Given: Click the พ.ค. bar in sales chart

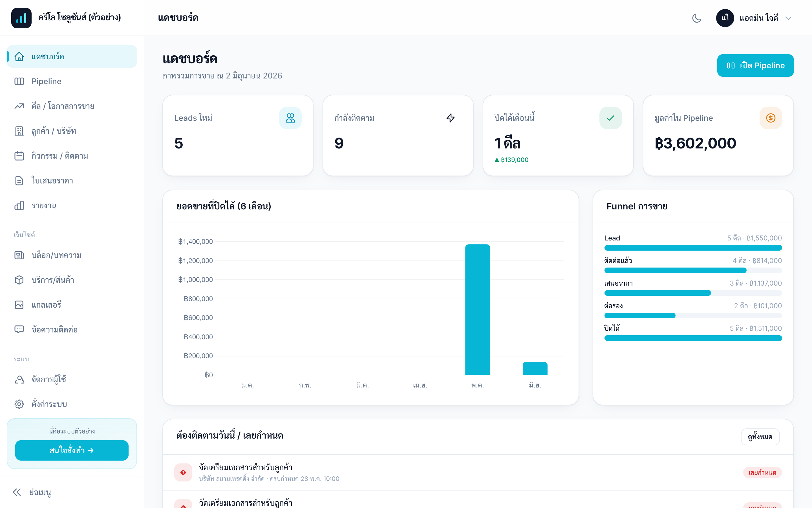Looking at the screenshot, I should [477, 309].
